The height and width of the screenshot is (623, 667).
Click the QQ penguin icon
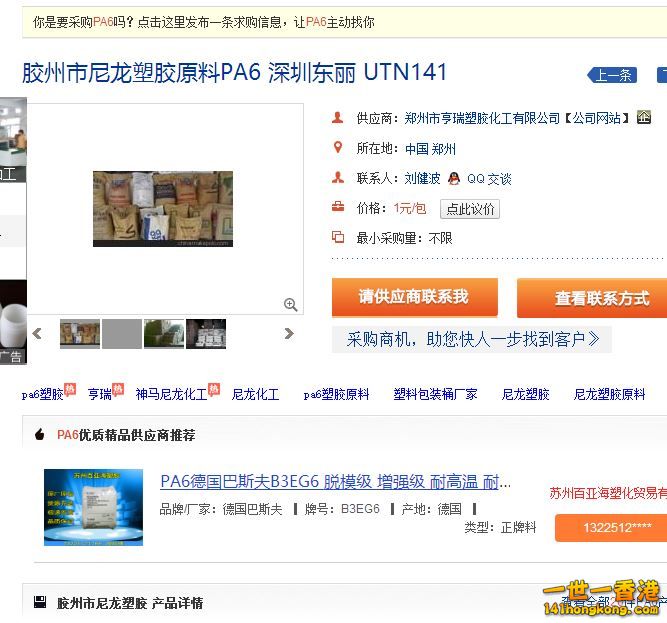point(454,178)
